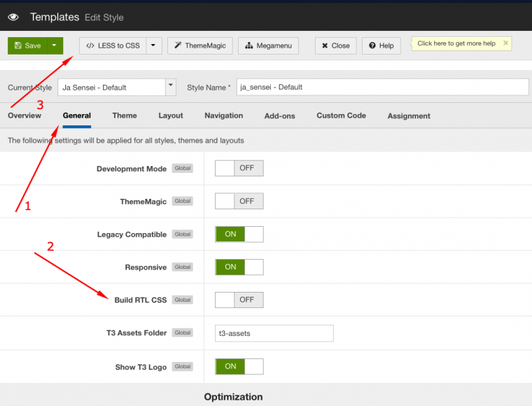The width and height of the screenshot is (532, 406).
Task: Expand the LESS to CSS dropdown arrow
Action: [x=154, y=45]
